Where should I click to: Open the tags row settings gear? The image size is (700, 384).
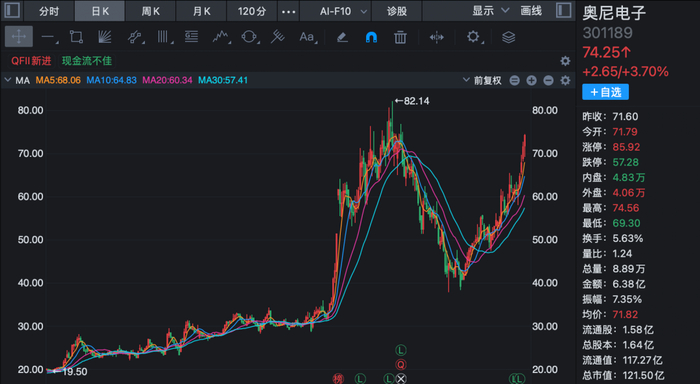(565, 61)
